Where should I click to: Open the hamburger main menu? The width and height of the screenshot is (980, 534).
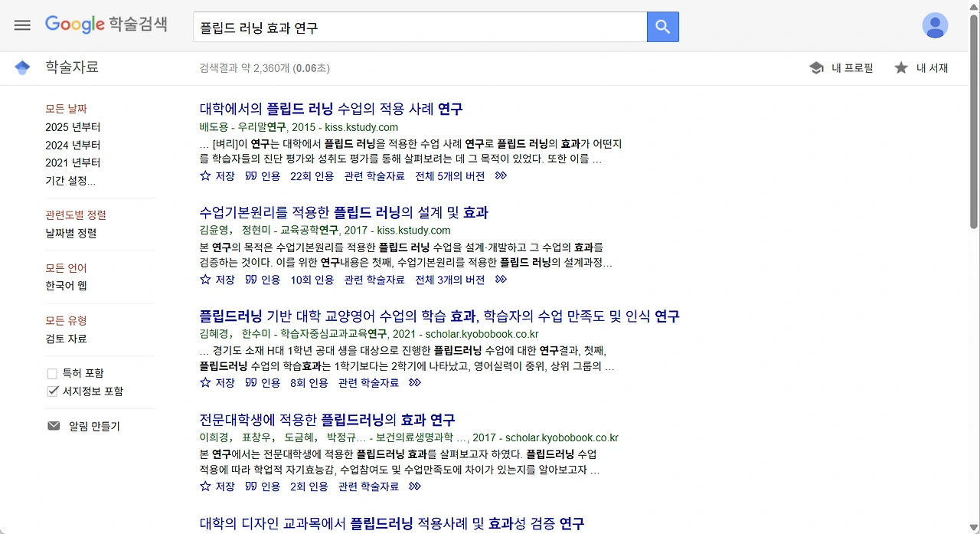(x=22, y=25)
